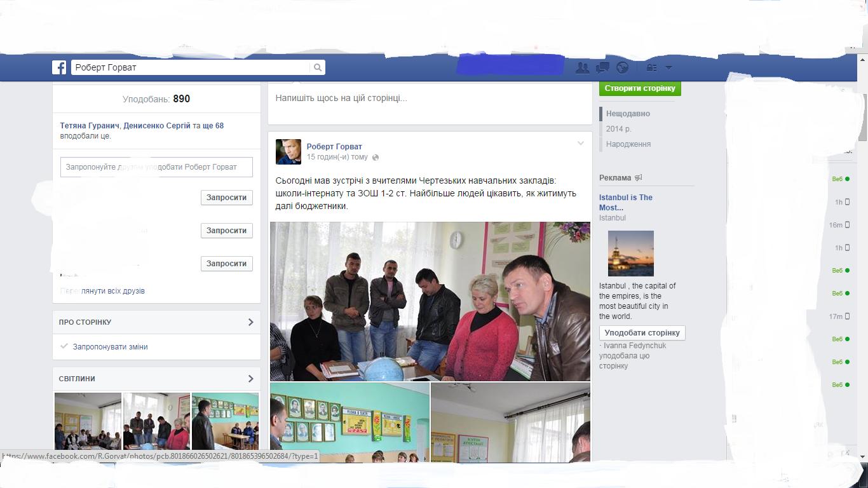The image size is (868, 488).
Task: Open the account menu arrow in top bar
Action: point(668,67)
